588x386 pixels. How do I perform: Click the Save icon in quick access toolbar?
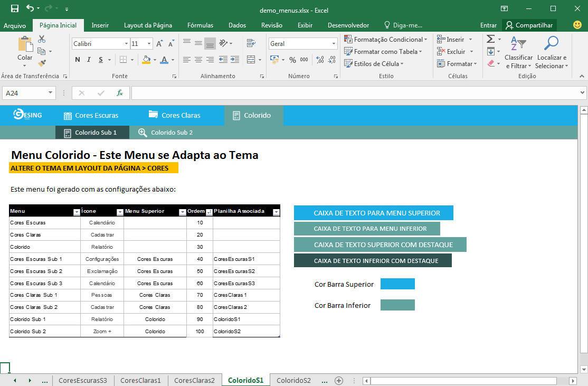click(x=15, y=8)
